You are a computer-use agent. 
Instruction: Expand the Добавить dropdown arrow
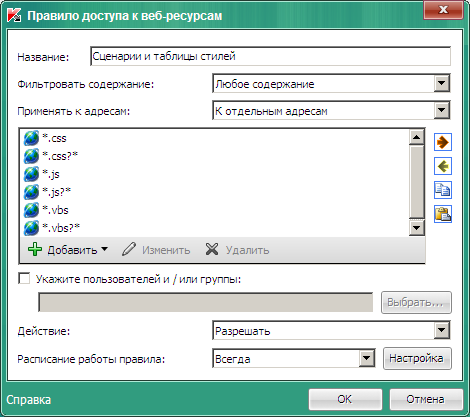pos(105,249)
